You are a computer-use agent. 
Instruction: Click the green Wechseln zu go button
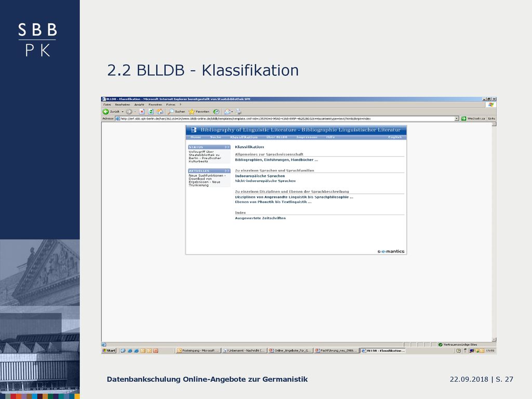pos(473,119)
